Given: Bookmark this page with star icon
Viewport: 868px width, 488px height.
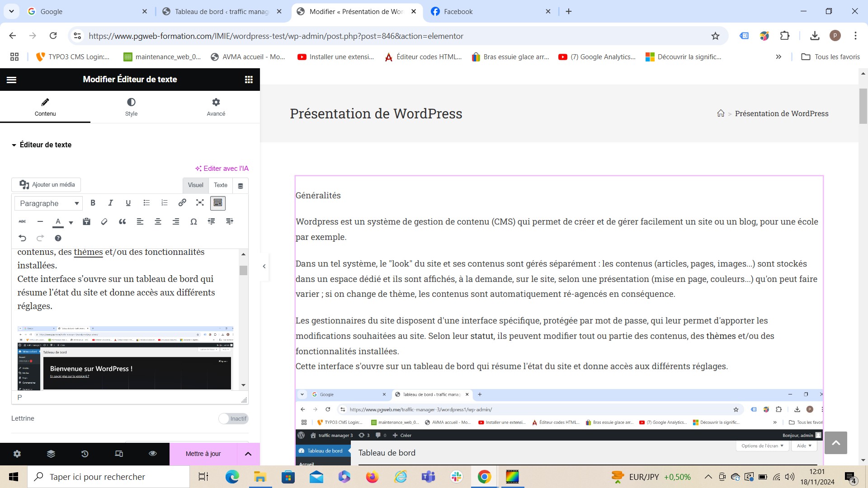Looking at the screenshot, I should coord(715,36).
